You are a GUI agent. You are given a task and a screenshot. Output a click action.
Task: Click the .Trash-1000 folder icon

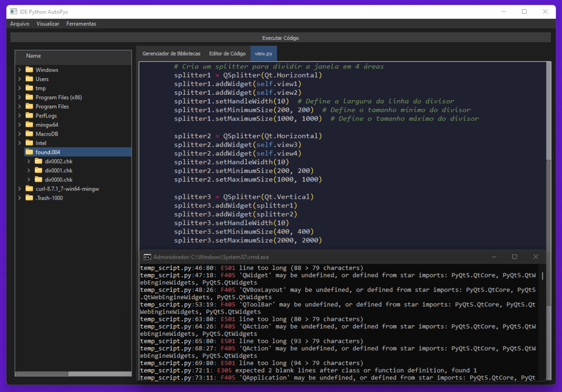coord(29,198)
